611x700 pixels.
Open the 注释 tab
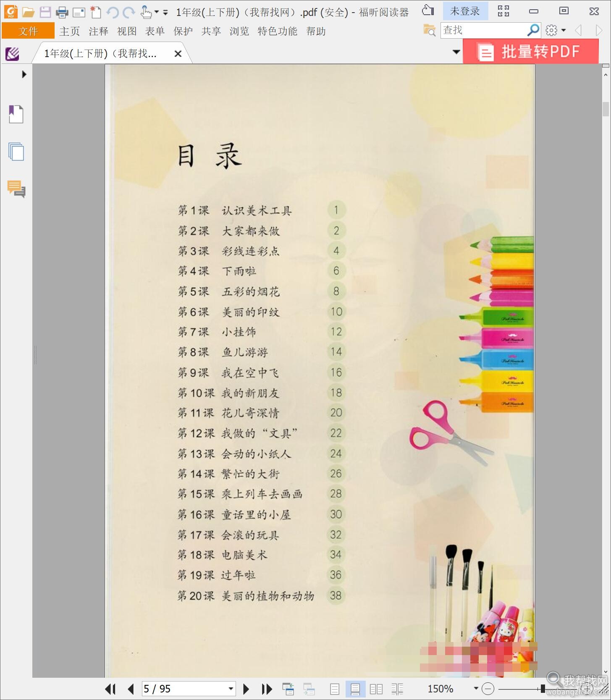(99, 31)
